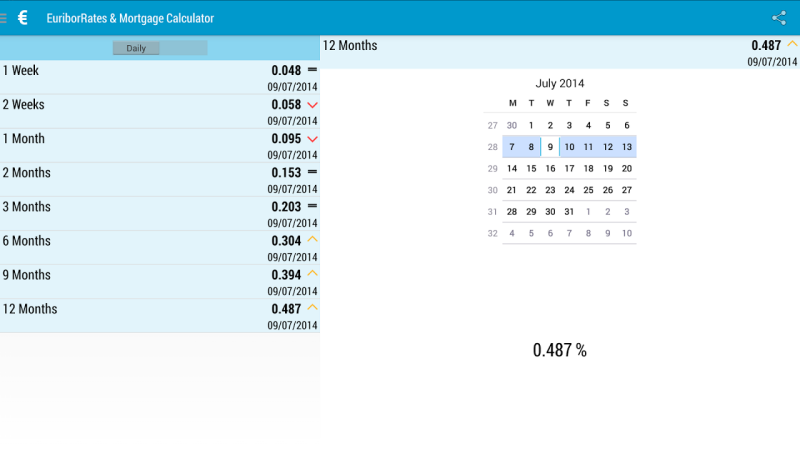Click the orange up arrow beside 0.304
Image resolution: width=800 pixels, height=453 pixels.
tap(312, 239)
